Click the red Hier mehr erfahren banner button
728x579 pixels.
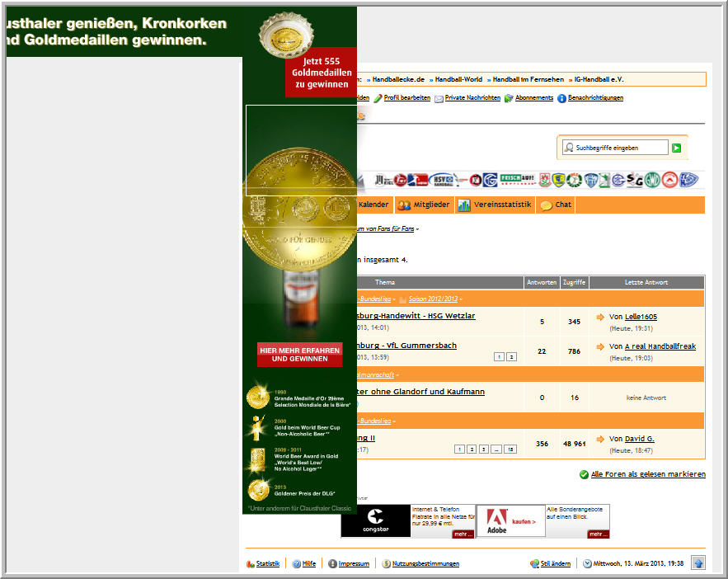299,355
